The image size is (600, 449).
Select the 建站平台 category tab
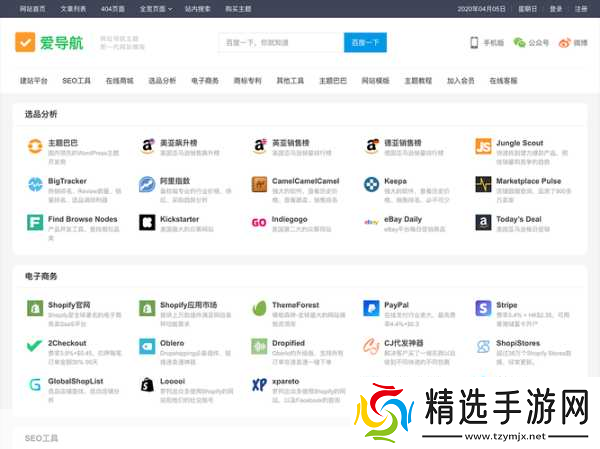click(34, 81)
